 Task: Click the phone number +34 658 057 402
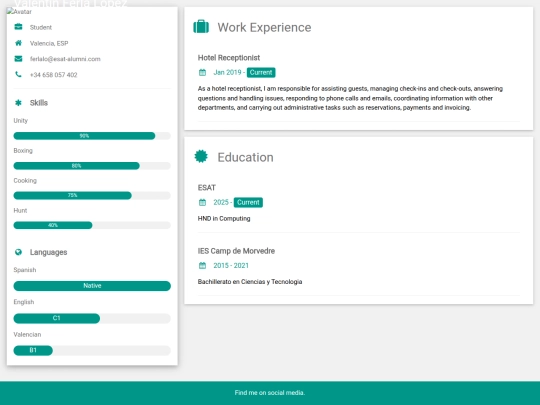(53, 75)
